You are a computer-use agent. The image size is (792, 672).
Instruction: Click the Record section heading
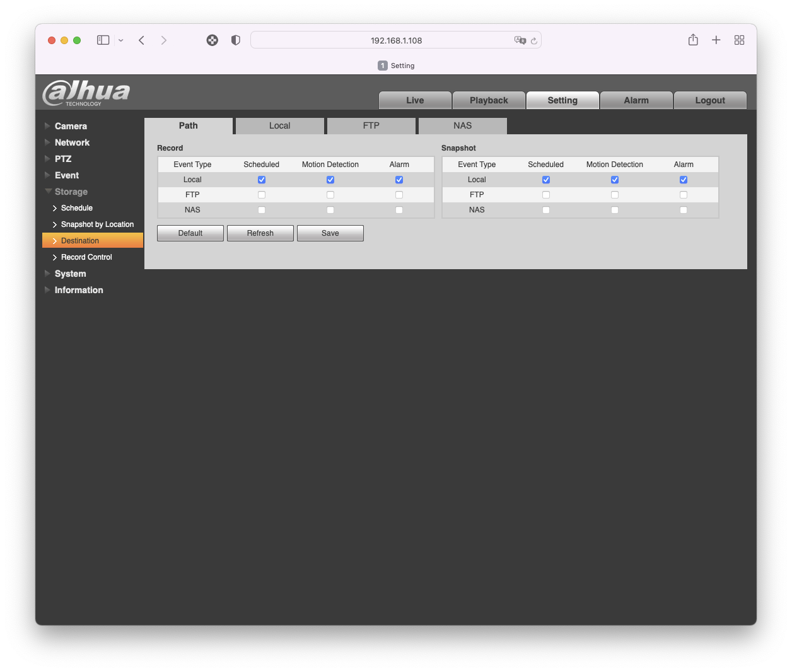point(170,148)
